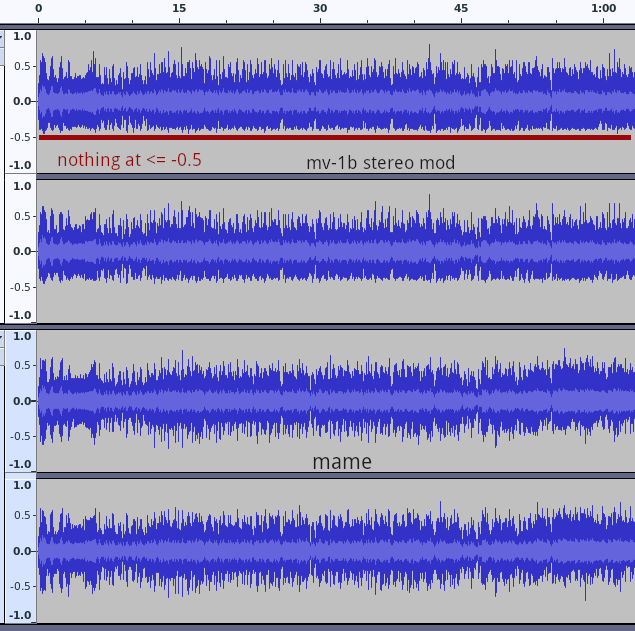Set cursor in mv-1b stereo mod first channel waveform
635x631 pixels.
[x=336, y=101]
